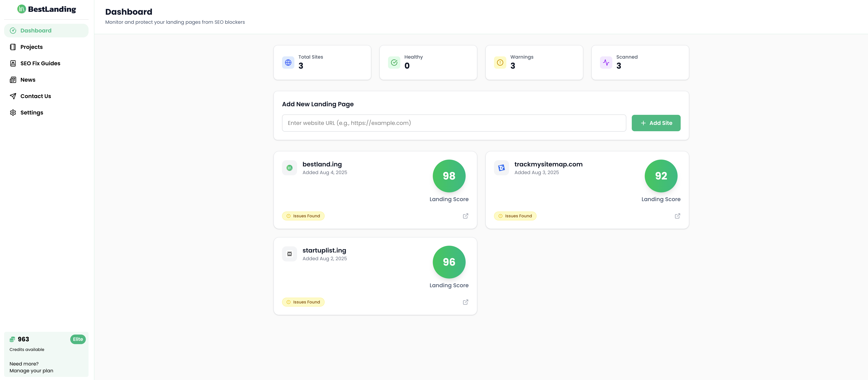Click 'Added Aug 2, 2025' text
Image resolution: width=868 pixels, height=380 pixels.
coord(324,259)
